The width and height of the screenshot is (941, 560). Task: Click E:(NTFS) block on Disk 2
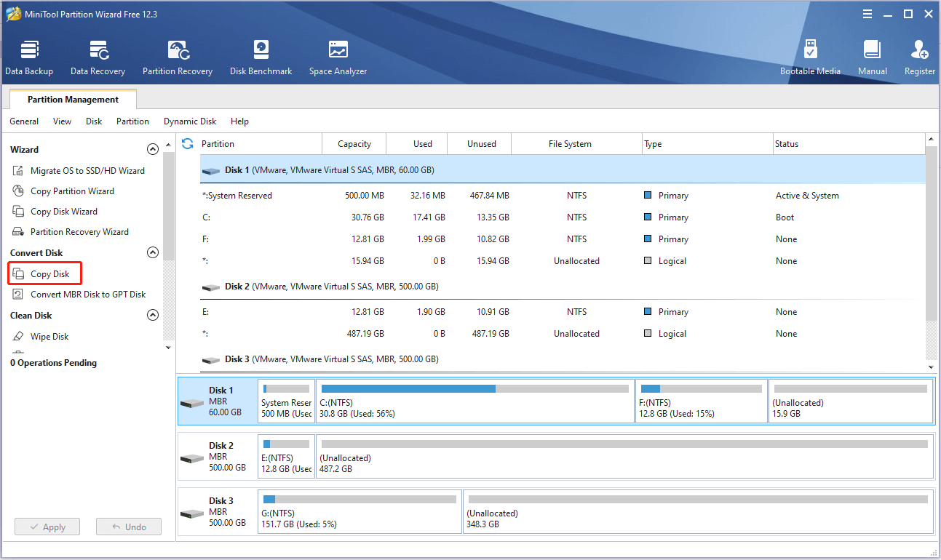pos(287,456)
